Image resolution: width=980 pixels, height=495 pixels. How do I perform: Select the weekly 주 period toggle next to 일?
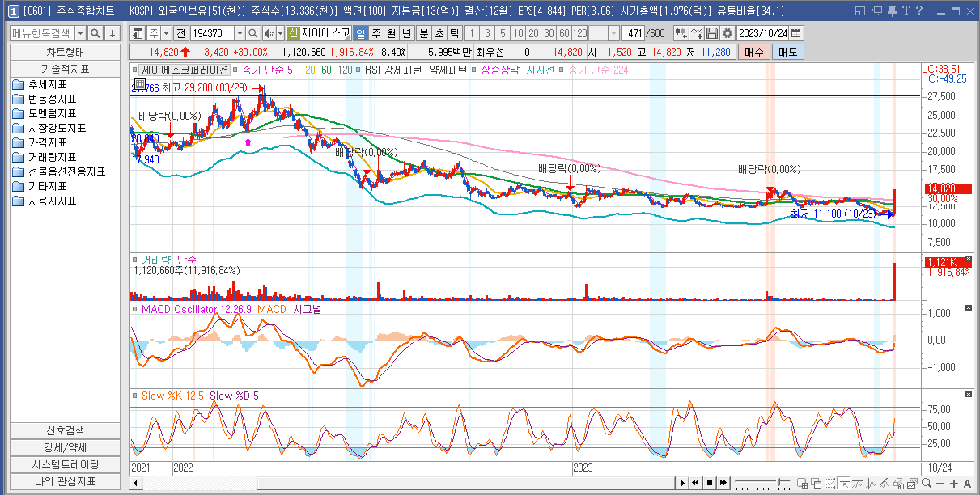[375, 33]
